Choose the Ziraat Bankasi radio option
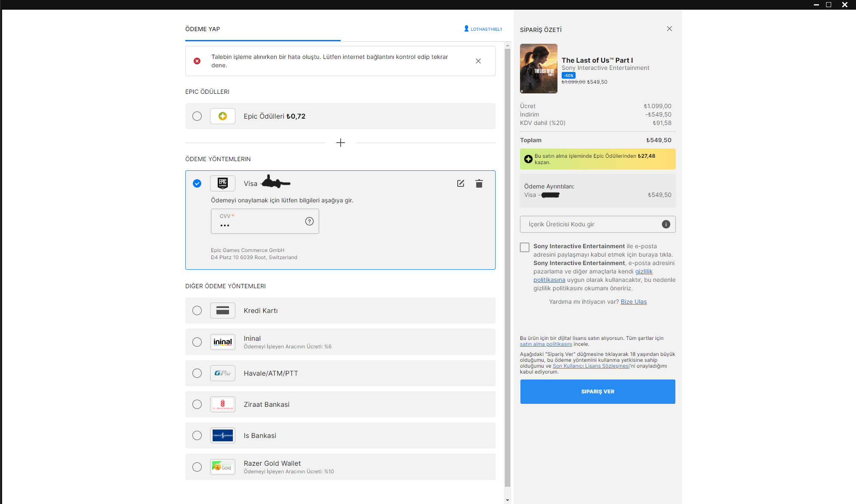Screen dimensions: 856x504 click(x=197, y=404)
